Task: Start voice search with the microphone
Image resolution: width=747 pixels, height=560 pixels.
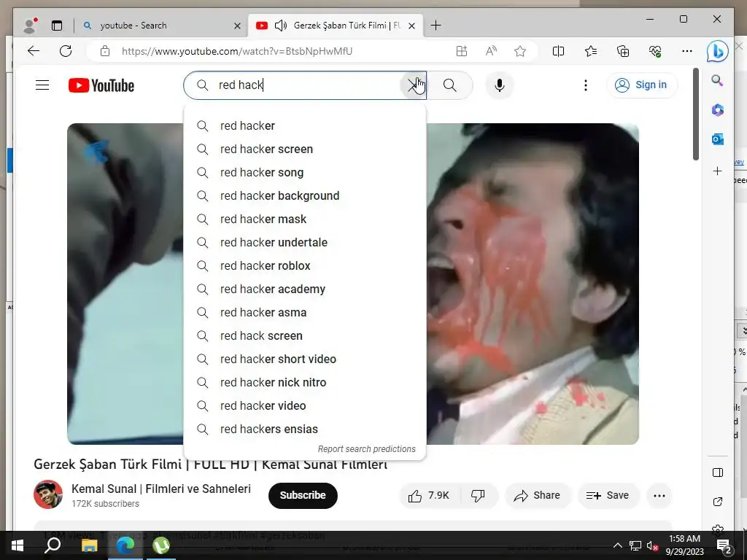Action: coord(499,85)
